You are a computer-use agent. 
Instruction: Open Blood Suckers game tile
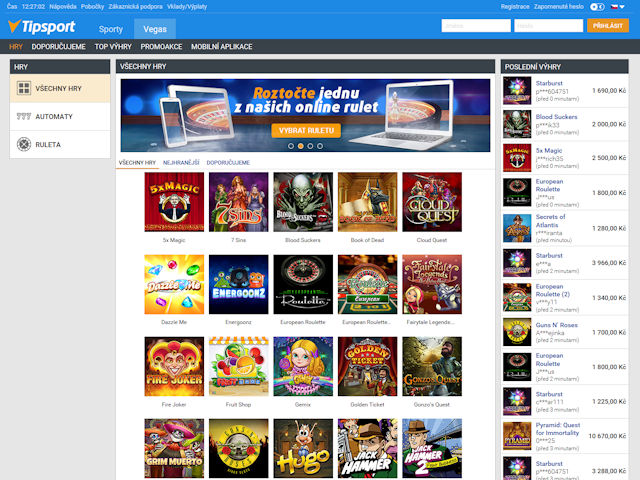coord(303,202)
